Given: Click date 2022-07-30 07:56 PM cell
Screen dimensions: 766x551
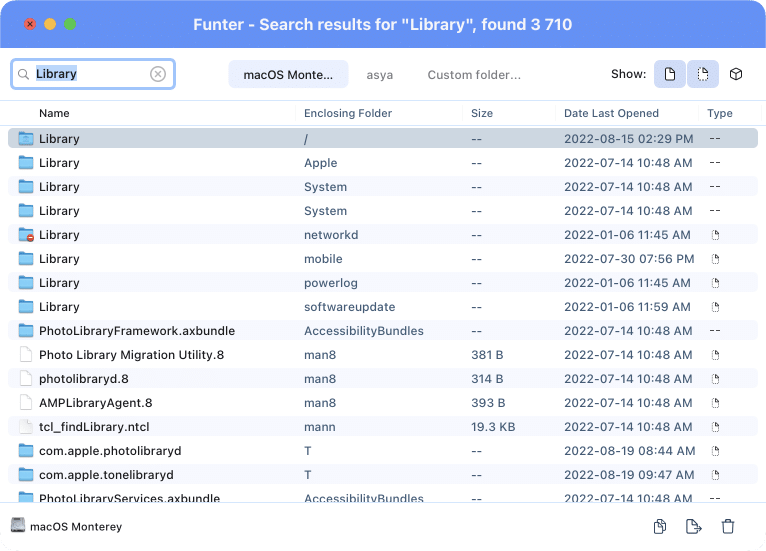Looking at the screenshot, I should click(629, 259).
